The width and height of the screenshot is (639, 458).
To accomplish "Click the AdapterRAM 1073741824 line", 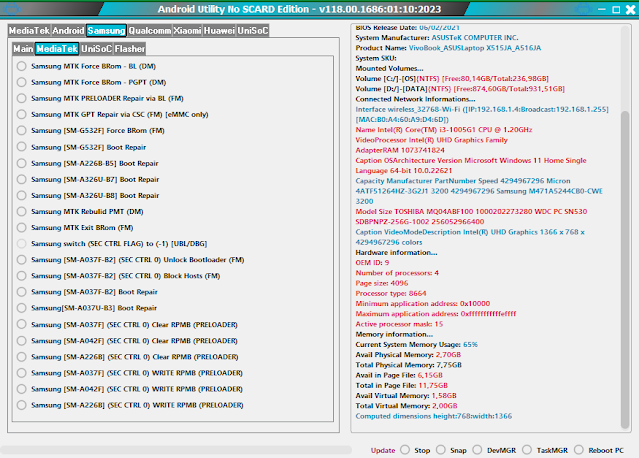I will click(400, 150).
